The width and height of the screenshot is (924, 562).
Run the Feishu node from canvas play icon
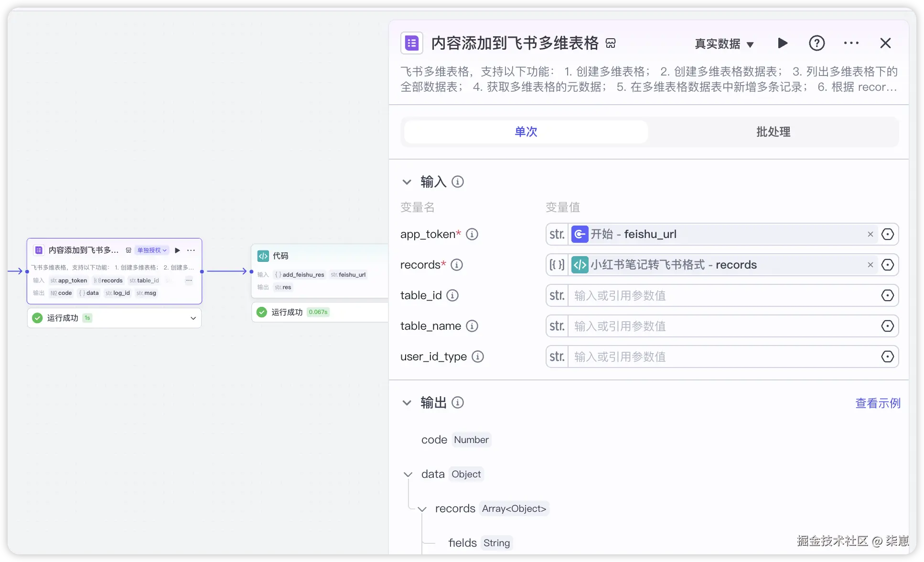coord(178,250)
